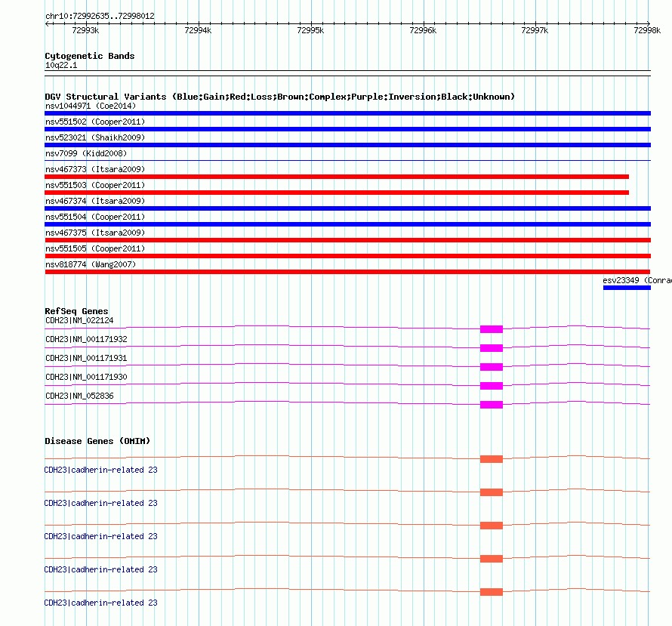Click the CDH23|NM_022124 transcript label
The width and height of the screenshot is (672, 626).
[79, 320]
